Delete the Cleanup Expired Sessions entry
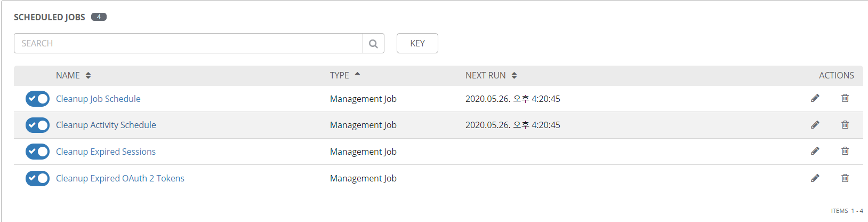 click(845, 151)
